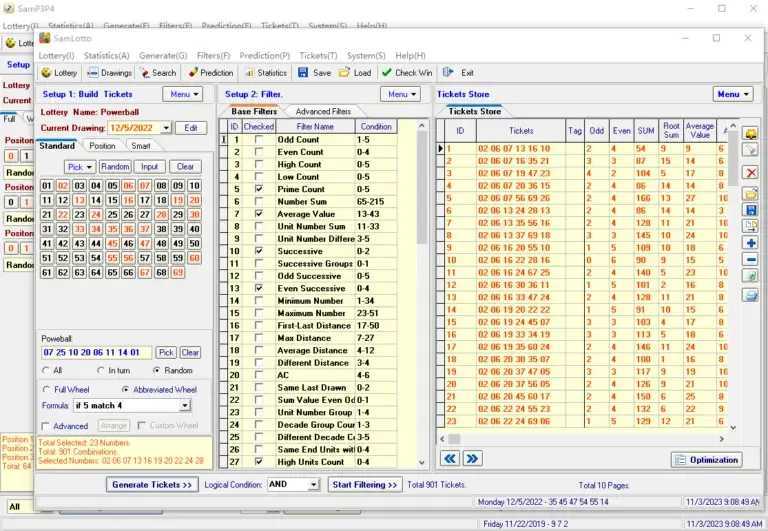
Task: Click the Exit toolbar icon
Action: tap(448, 72)
